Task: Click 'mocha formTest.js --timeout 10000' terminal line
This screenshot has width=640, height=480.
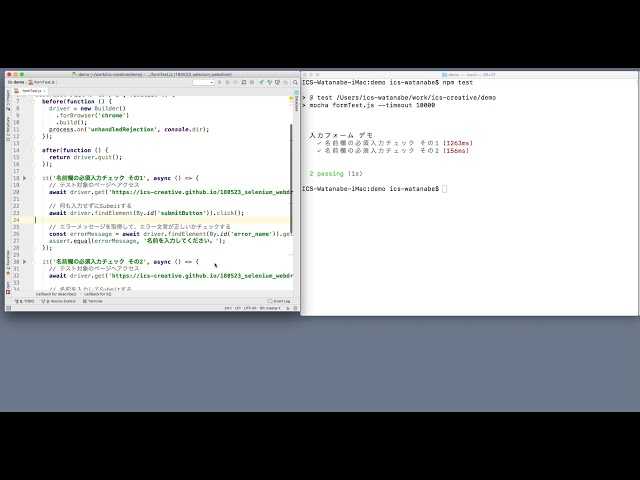Action: click(x=372, y=105)
